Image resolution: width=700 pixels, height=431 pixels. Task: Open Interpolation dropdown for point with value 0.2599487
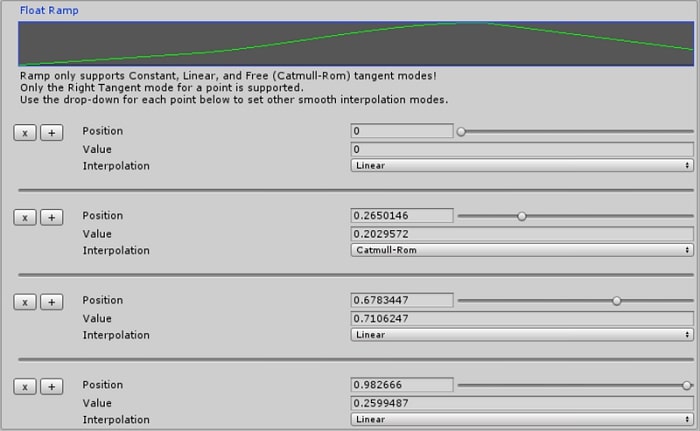(x=522, y=419)
